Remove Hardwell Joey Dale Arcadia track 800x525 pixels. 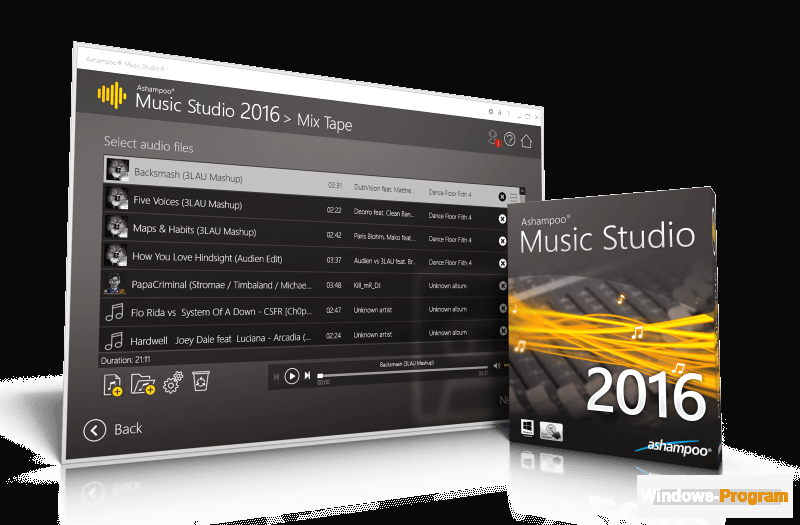(x=503, y=331)
